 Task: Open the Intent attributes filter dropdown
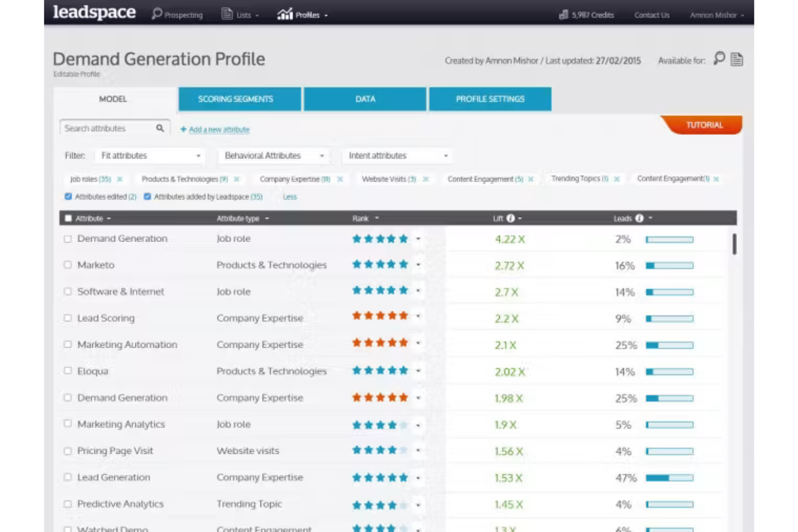tap(397, 156)
